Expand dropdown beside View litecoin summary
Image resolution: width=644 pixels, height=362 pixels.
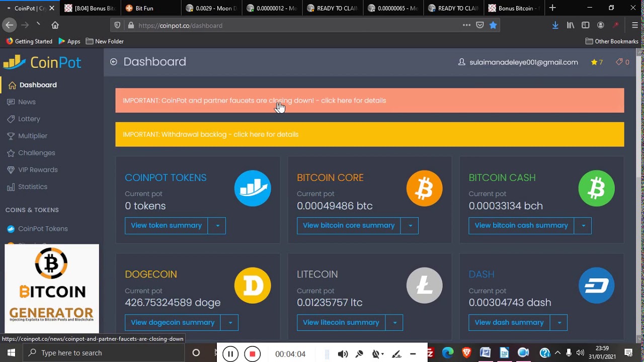[394, 323]
